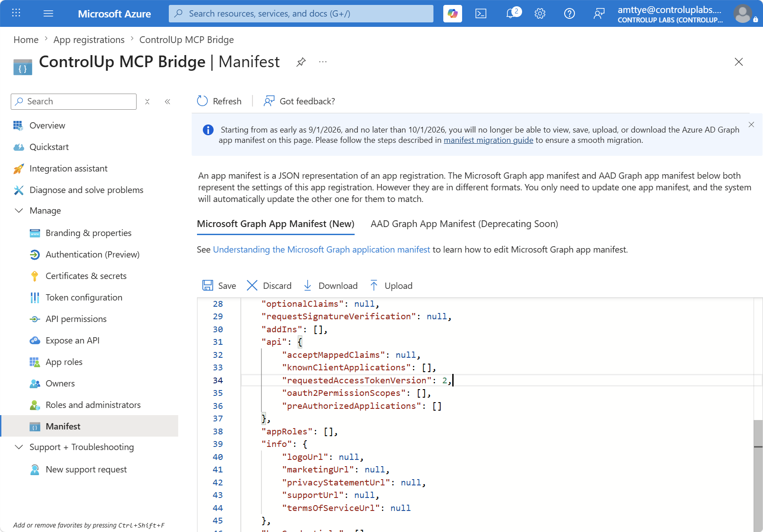Pin the Manifest blade

[301, 62]
